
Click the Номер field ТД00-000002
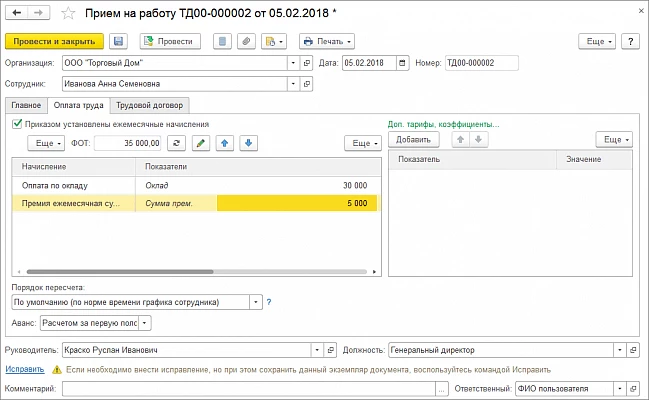click(x=482, y=63)
